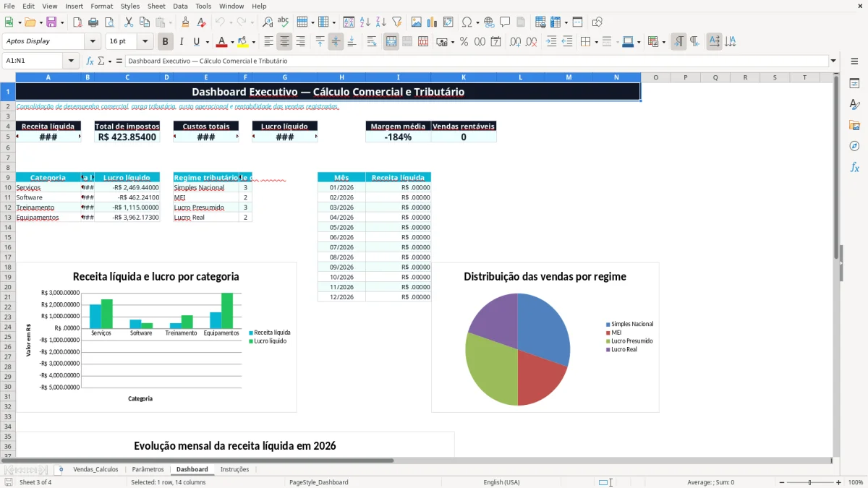Run the Spelling check

(284, 22)
